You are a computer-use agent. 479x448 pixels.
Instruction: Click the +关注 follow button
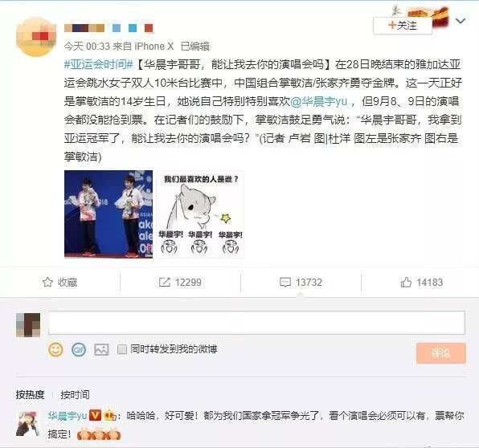[403, 26]
